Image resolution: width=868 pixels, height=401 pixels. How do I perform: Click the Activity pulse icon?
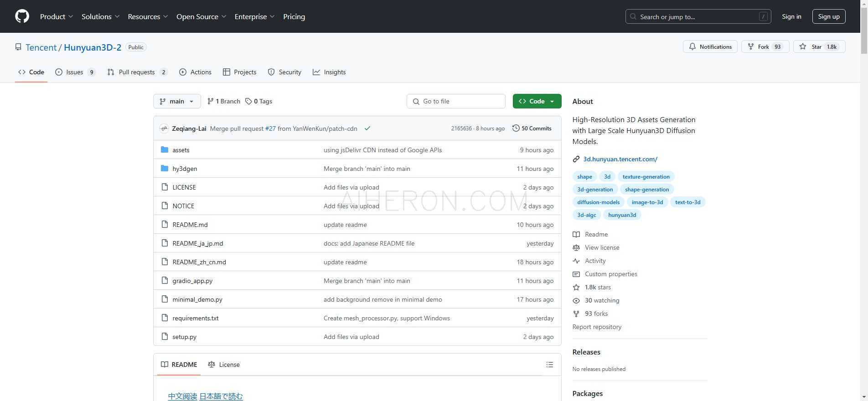[576, 261]
